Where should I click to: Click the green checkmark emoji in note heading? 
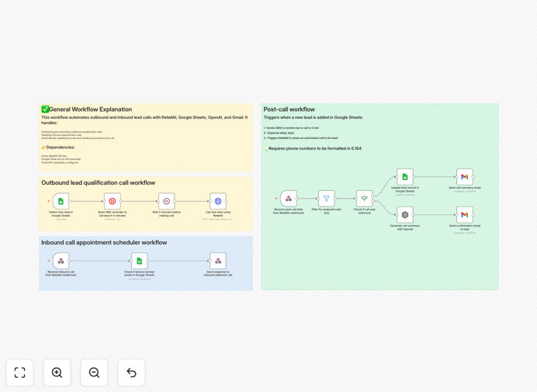pos(45,109)
